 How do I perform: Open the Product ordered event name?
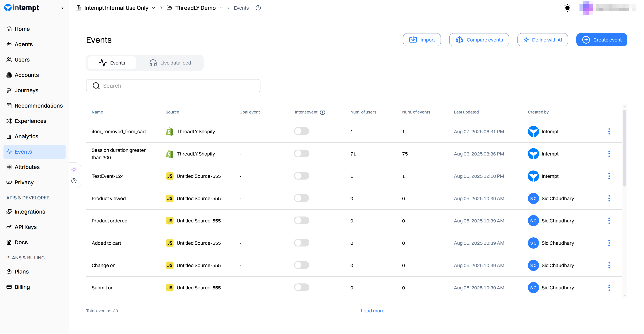pyautogui.click(x=109, y=221)
